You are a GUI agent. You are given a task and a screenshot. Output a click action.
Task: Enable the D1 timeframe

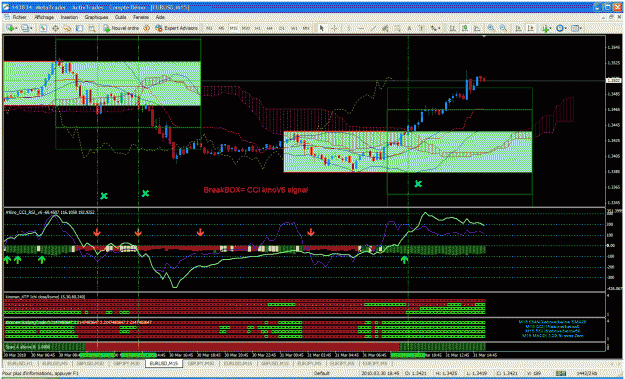point(281,28)
